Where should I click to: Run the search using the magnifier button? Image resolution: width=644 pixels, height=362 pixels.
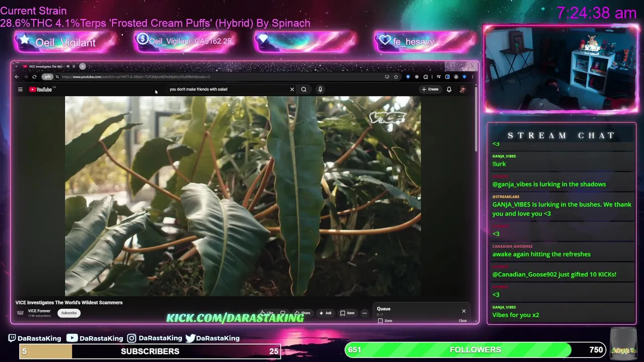tap(304, 89)
